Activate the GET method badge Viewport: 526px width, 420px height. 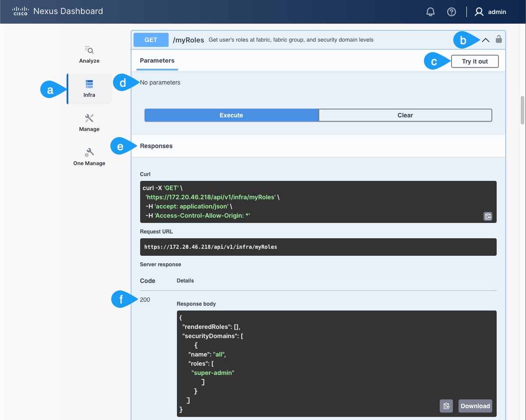tap(151, 39)
